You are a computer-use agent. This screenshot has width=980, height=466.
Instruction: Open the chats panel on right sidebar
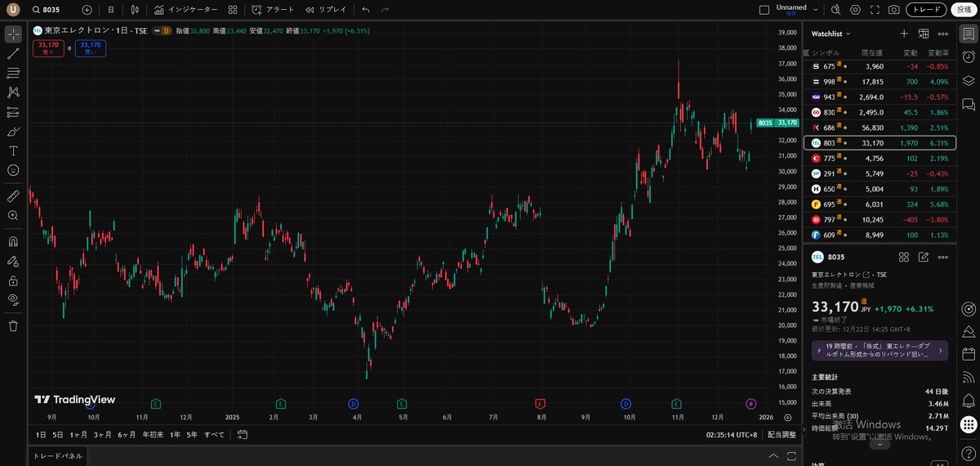tap(969, 104)
